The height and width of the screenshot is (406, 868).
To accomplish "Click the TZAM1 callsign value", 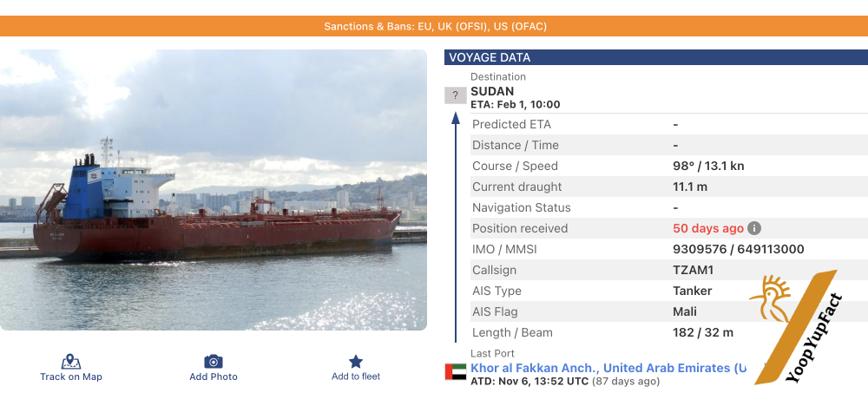I will coord(694,270).
